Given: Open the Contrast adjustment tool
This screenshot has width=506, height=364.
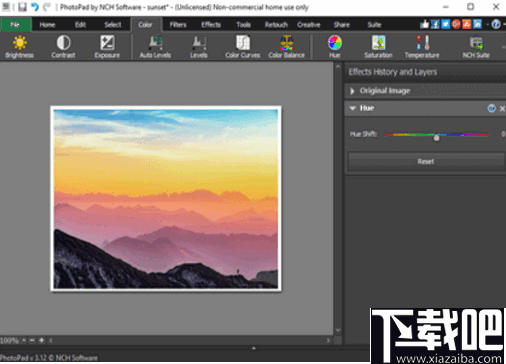Looking at the screenshot, I should pos(63,47).
